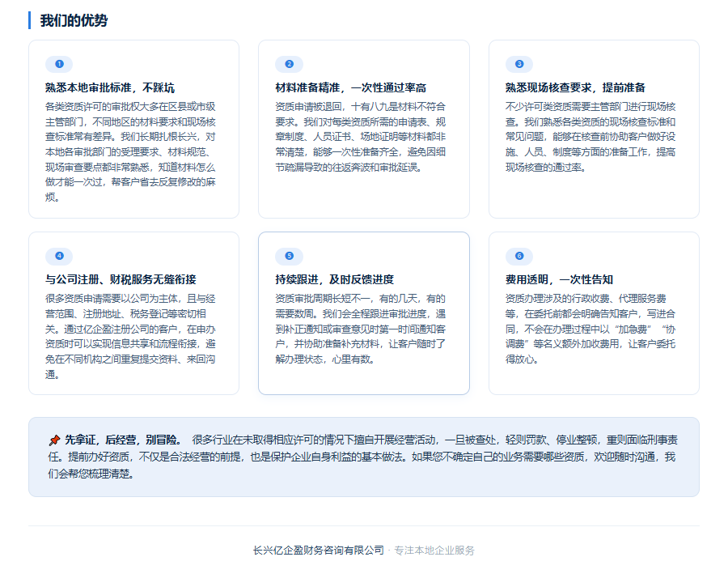Click the number 4 badge icon
The image size is (728, 574).
(59, 256)
